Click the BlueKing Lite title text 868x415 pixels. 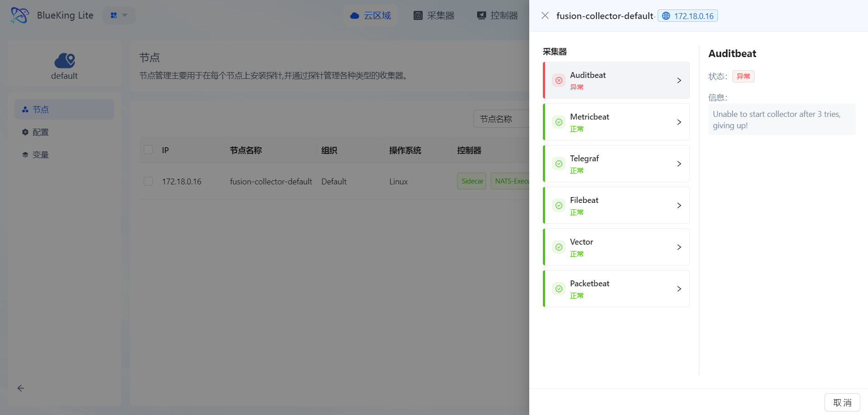tap(65, 15)
